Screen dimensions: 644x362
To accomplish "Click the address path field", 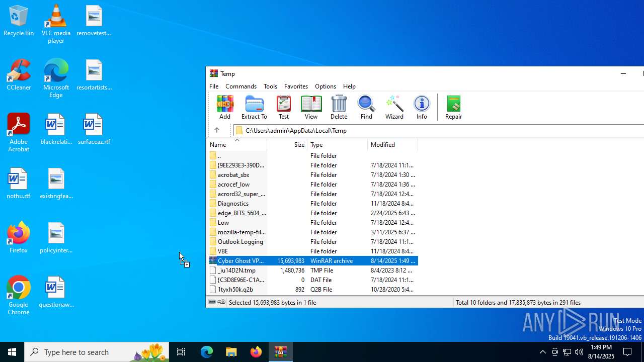I will (438, 130).
